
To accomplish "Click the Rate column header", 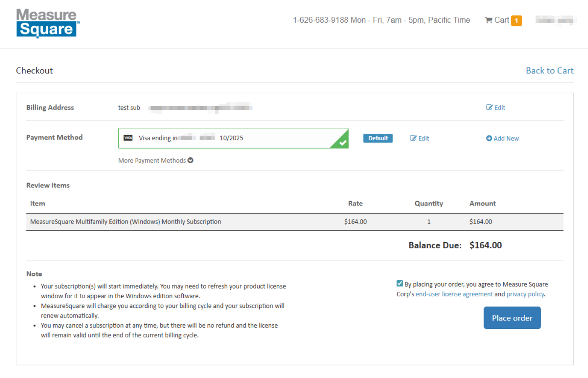I will (355, 203).
